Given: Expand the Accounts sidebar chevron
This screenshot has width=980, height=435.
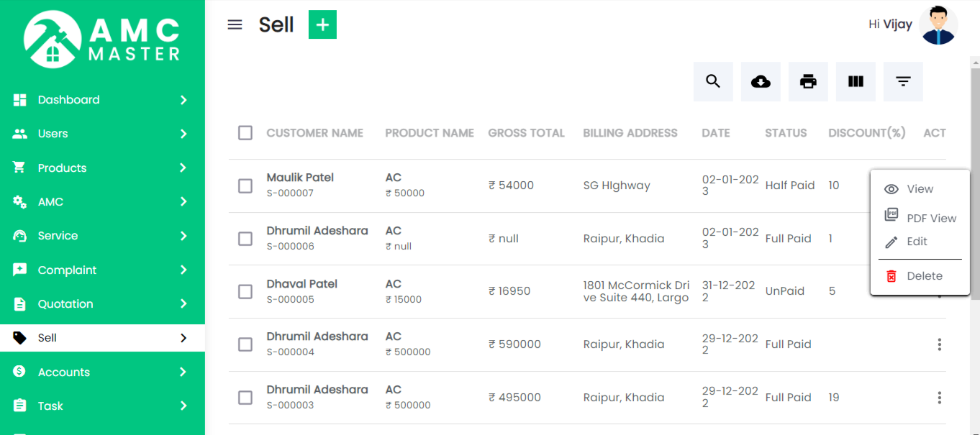Looking at the screenshot, I should (x=183, y=372).
